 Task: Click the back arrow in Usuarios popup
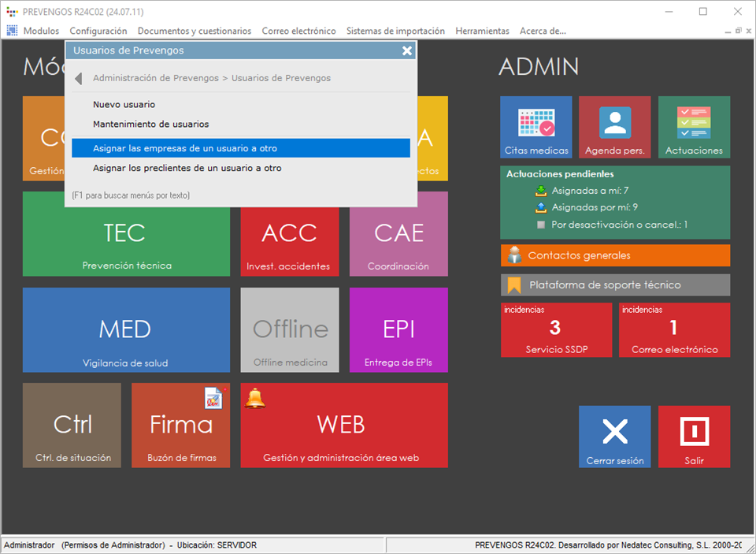(79, 79)
